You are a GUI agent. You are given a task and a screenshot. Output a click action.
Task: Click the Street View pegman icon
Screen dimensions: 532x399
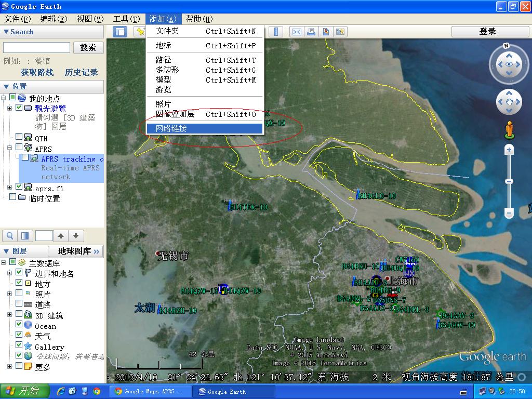point(509,129)
